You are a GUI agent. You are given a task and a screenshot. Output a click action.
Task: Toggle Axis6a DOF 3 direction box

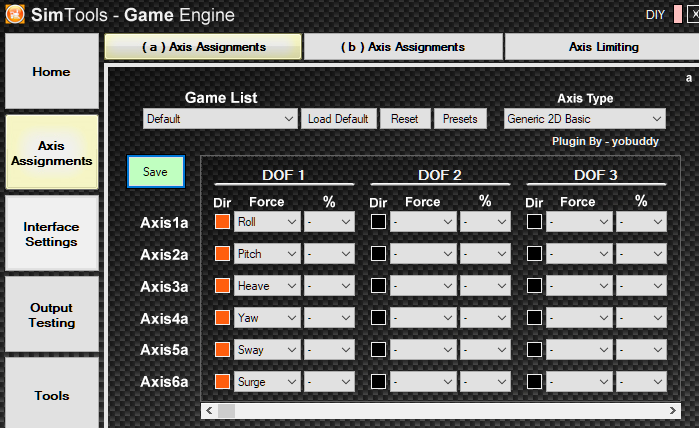point(535,382)
